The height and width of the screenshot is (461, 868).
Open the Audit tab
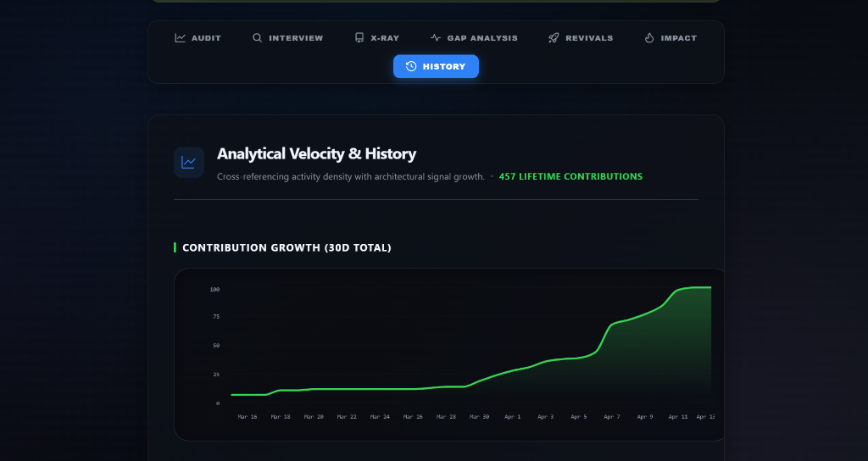(198, 38)
